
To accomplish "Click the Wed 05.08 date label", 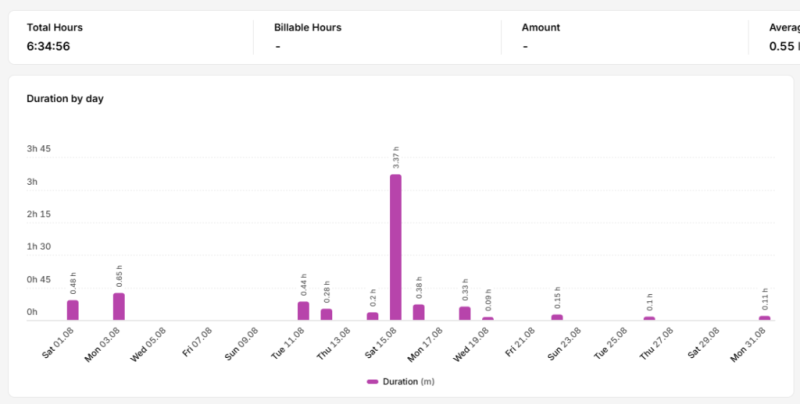I will (x=148, y=344).
